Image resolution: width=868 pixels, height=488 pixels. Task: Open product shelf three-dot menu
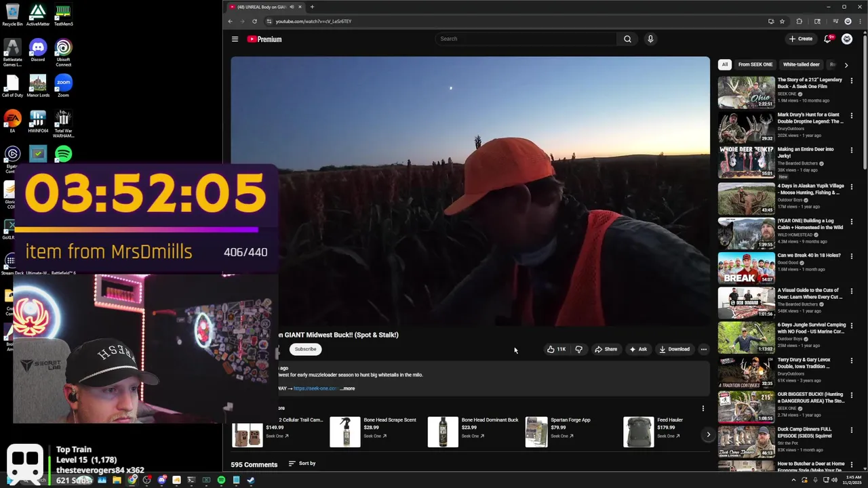click(703, 408)
